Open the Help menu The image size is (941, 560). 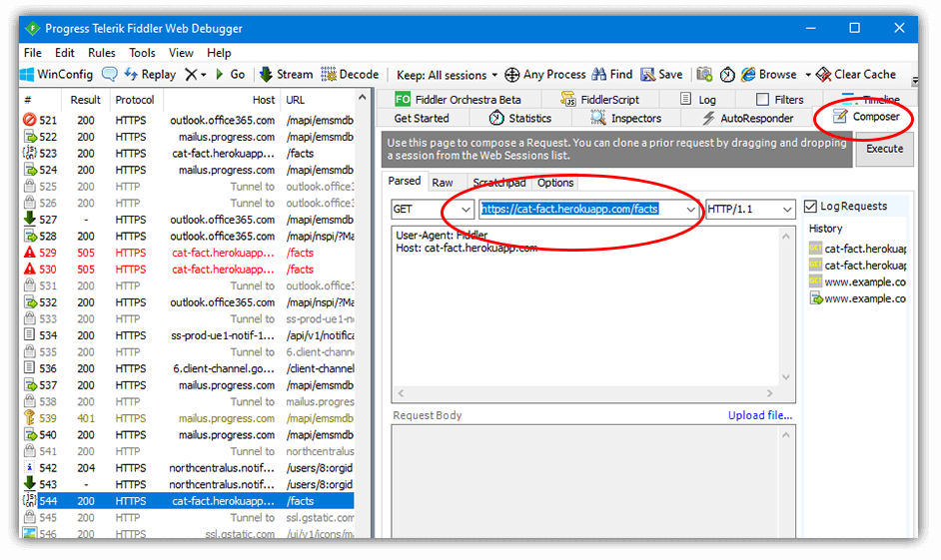point(219,53)
